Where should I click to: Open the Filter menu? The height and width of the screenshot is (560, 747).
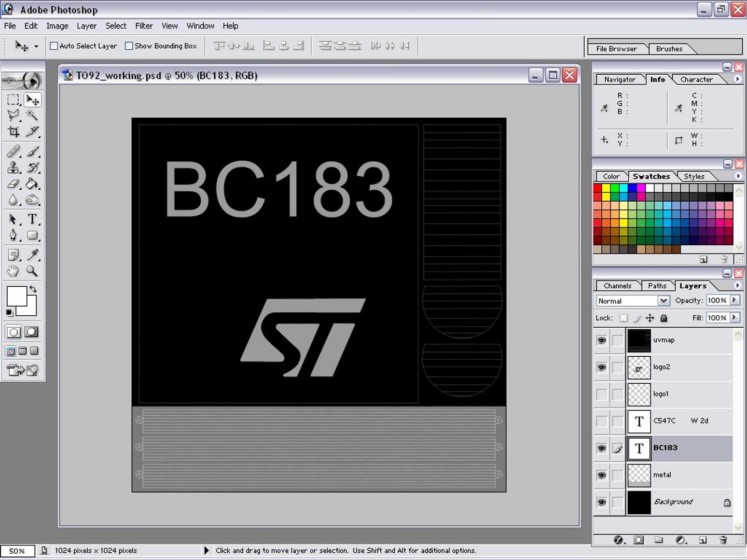(144, 26)
